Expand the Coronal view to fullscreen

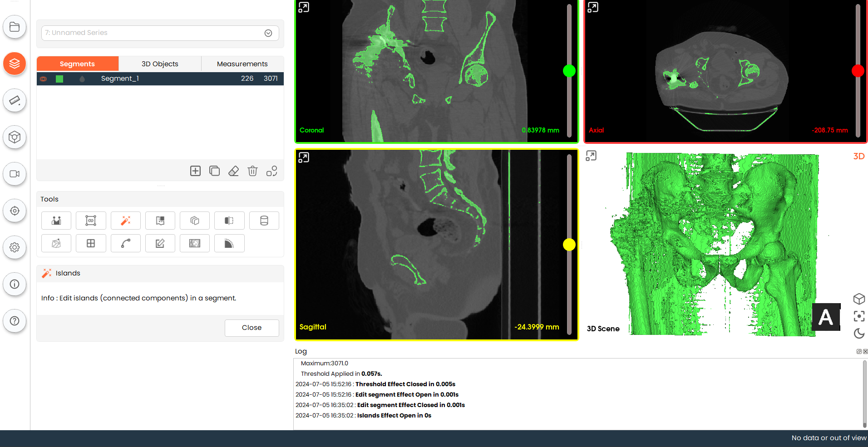[304, 7]
